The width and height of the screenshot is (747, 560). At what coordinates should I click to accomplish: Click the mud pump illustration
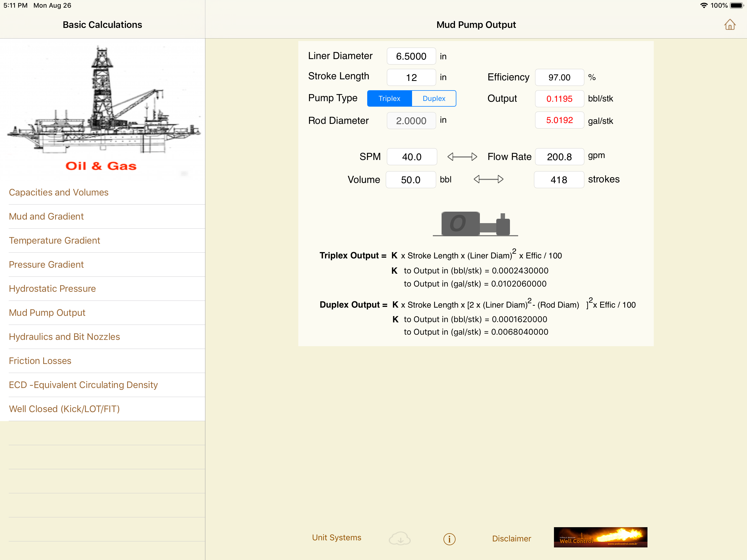pyautogui.click(x=475, y=224)
